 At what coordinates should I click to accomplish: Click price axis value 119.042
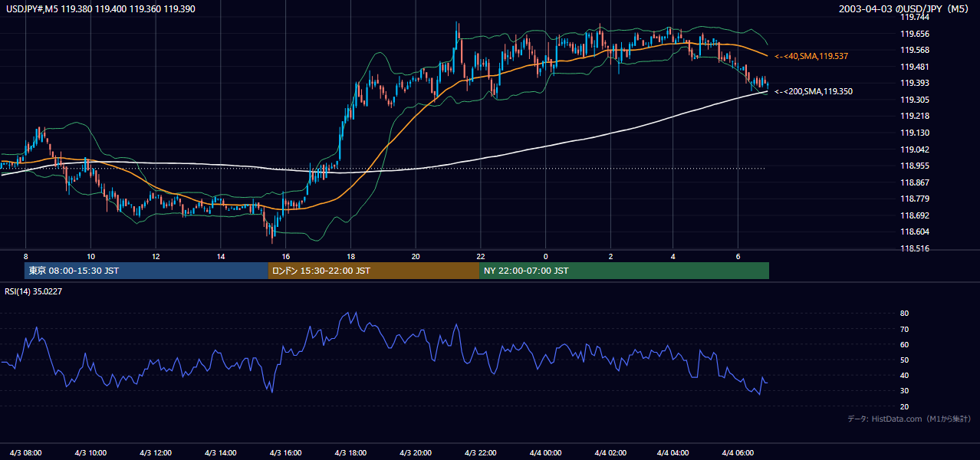pyautogui.click(x=913, y=149)
